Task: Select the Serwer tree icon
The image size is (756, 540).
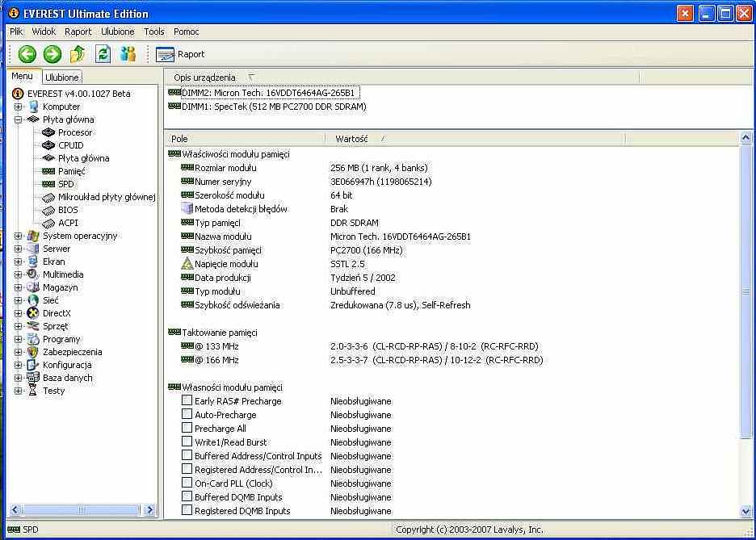Action: pyautogui.click(x=33, y=249)
